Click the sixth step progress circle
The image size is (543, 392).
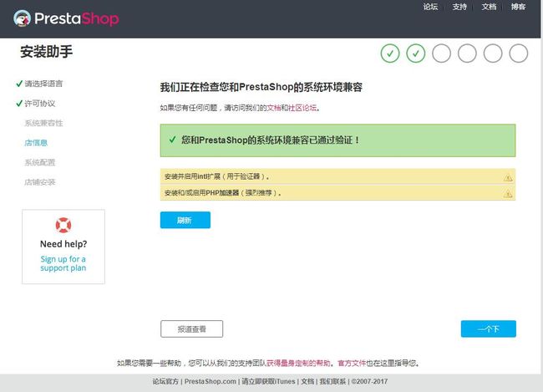519,53
